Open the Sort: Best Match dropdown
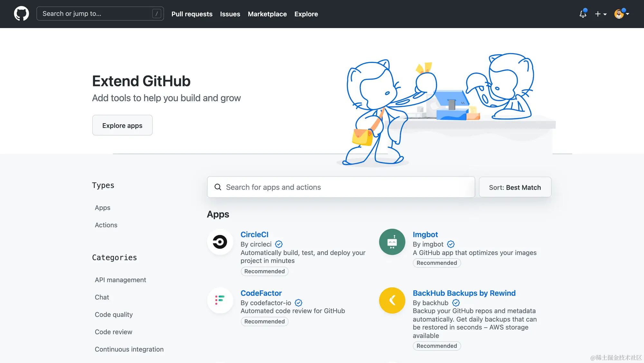The image size is (644, 363). pyautogui.click(x=515, y=187)
